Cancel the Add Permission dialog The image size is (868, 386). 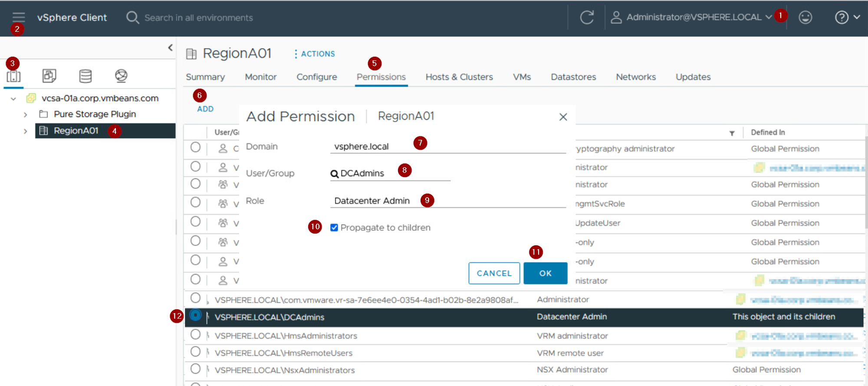point(494,273)
